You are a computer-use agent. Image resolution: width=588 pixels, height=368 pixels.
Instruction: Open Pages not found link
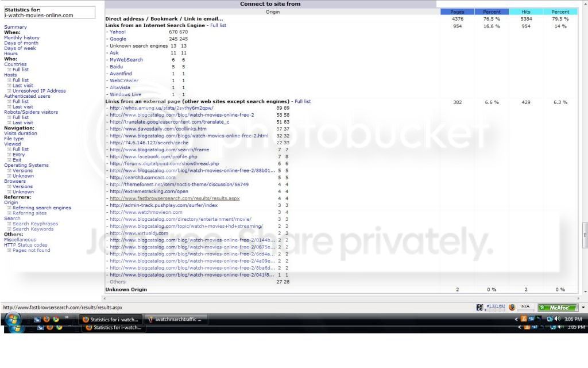[31, 250]
